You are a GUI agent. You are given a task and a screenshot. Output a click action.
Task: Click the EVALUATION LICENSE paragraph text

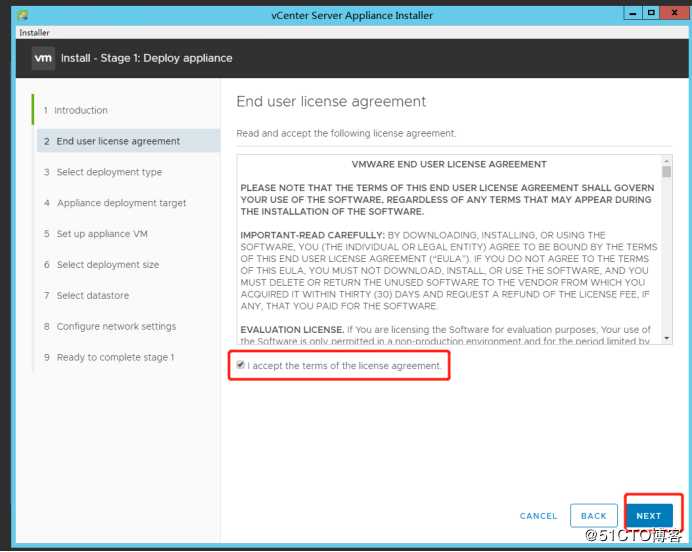click(446, 335)
